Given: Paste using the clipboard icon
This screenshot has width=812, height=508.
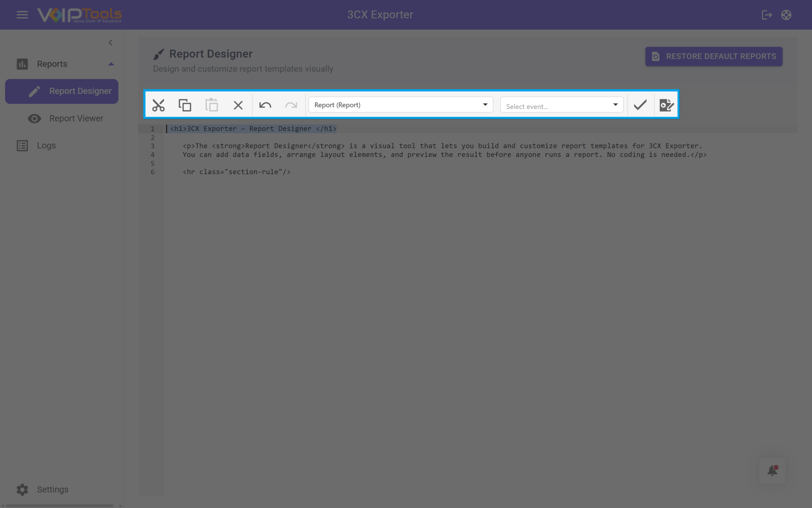Looking at the screenshot, I should coord(211,105).
